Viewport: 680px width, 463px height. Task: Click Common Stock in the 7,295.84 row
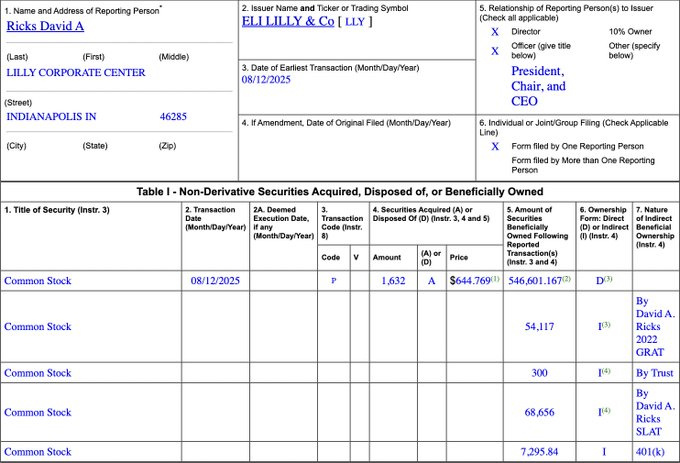(38, 452)
